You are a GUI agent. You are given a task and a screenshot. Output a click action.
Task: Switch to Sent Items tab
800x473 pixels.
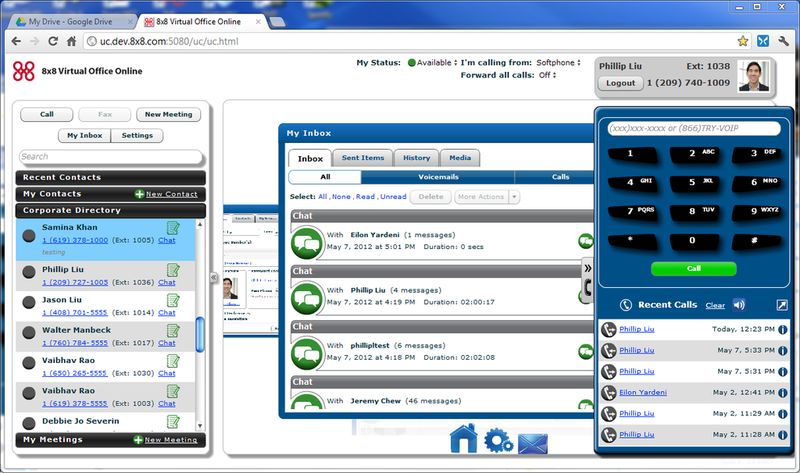(x=363, y=158)
